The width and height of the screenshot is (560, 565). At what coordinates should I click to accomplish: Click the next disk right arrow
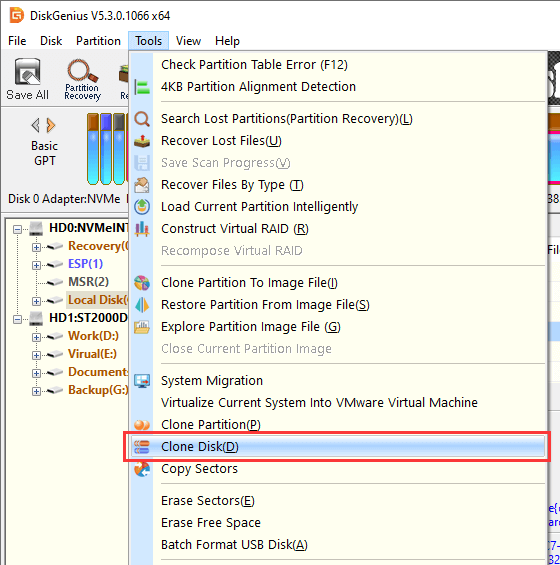[51, 125]
